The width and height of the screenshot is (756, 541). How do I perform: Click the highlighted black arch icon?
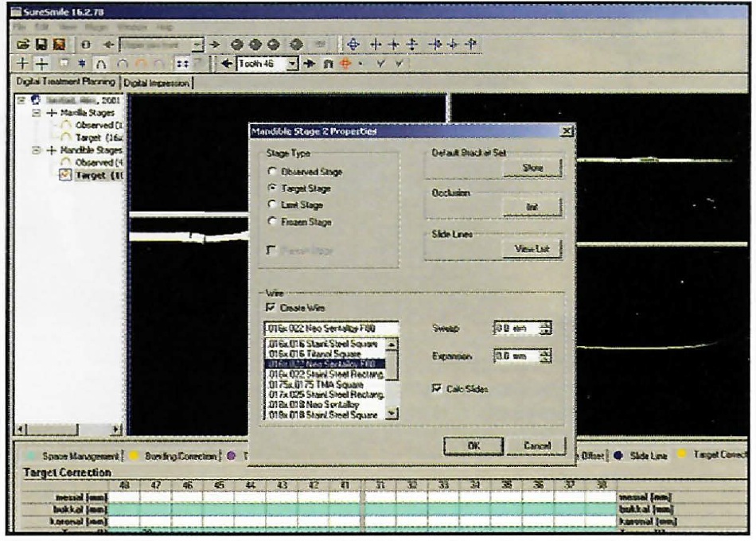pyautogui.click(x=101, y=64)
